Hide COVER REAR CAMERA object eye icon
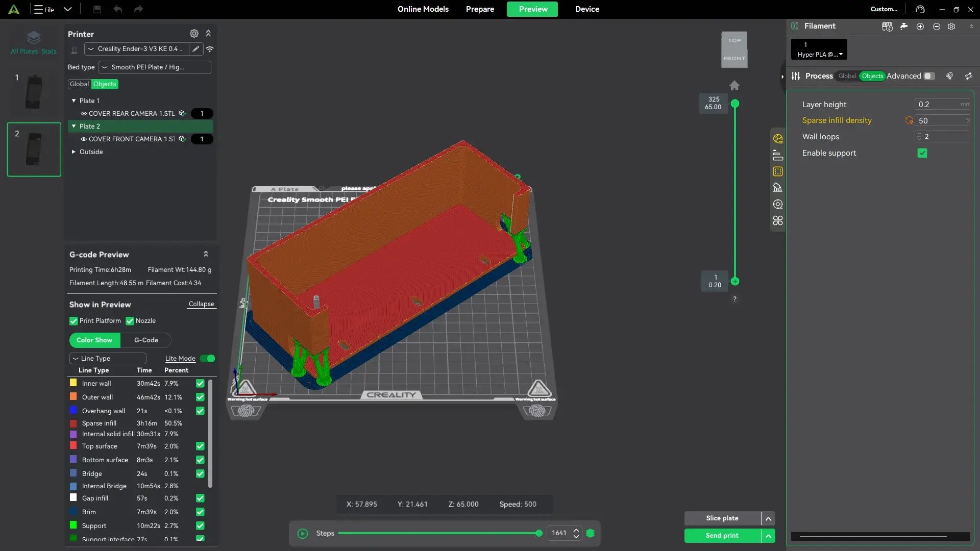This screenshot has height=551, width=980. [x=84, y=114]
